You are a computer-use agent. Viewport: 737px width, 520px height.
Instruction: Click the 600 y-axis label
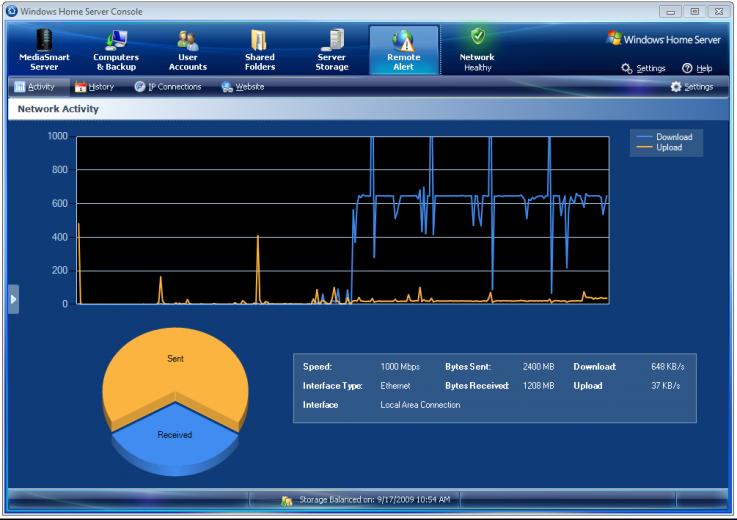coord(60,204)
